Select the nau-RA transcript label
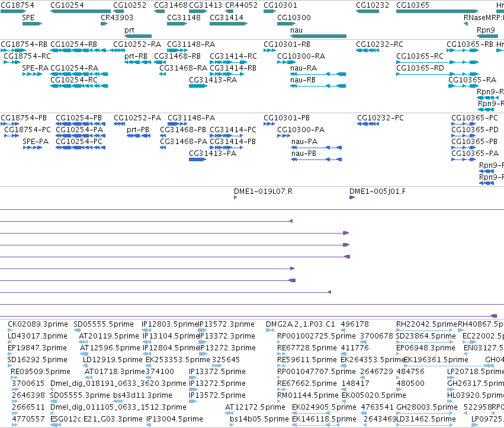 click(303, 68)
